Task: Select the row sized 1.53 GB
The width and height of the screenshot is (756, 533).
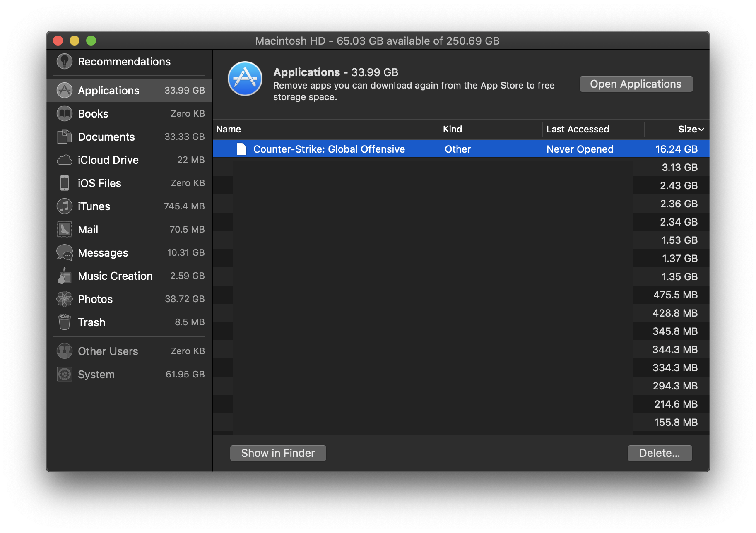Action: coord(461,240)
